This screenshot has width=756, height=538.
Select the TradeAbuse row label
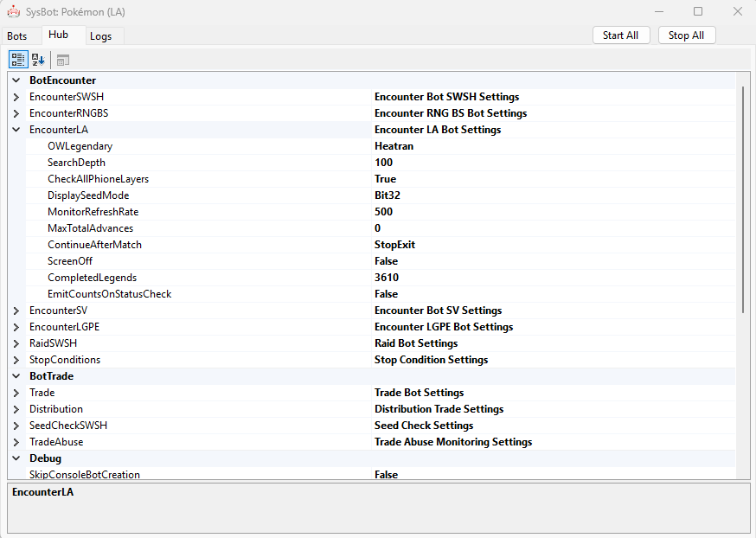pos(56,442)
